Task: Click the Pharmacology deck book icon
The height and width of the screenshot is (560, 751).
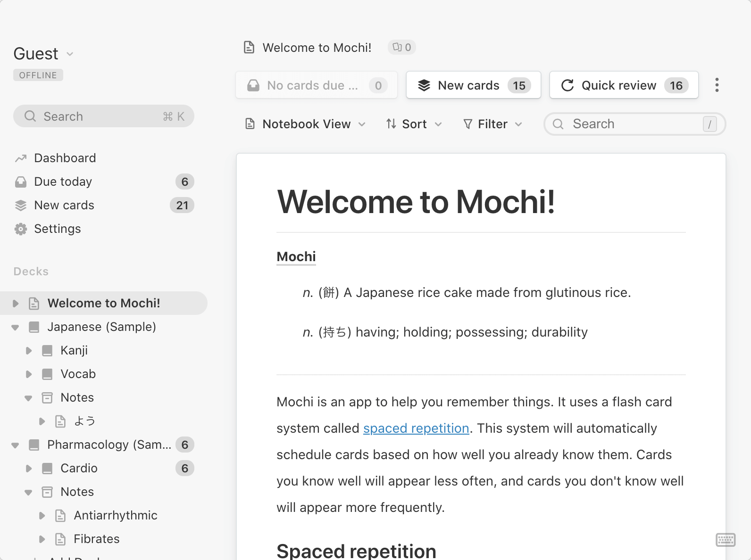Action: point(34,445)
